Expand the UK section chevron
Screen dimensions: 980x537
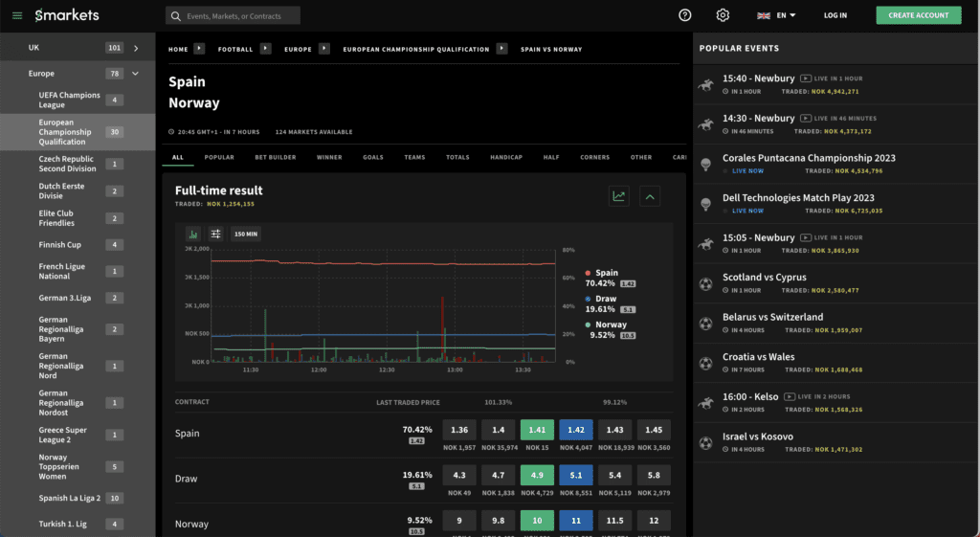tap(136, 48)
